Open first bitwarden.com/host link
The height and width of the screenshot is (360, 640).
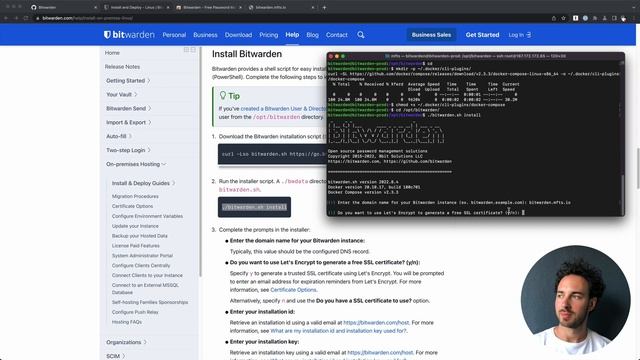coord(376,322)
